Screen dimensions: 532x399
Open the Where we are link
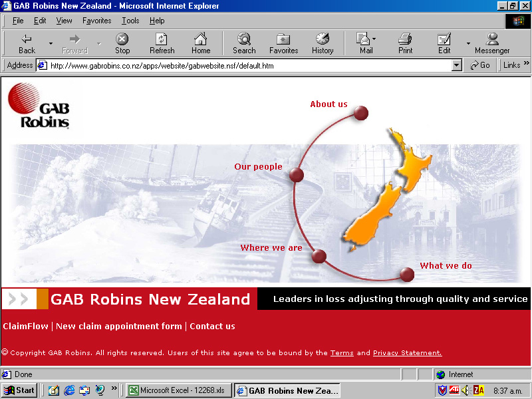271,247
